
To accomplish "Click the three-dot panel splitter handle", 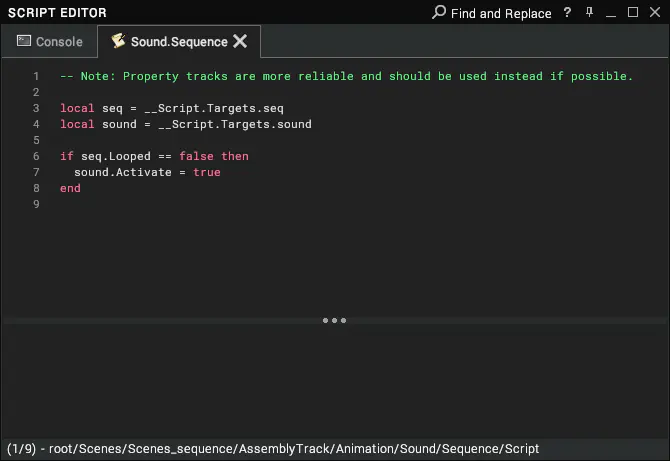I will [x=335, y=320].
